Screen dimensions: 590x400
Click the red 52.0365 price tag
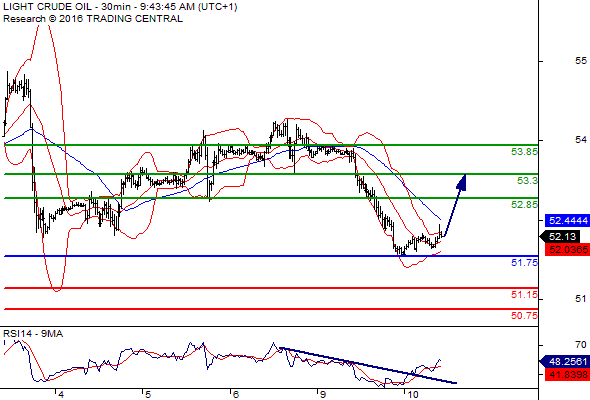567,249
